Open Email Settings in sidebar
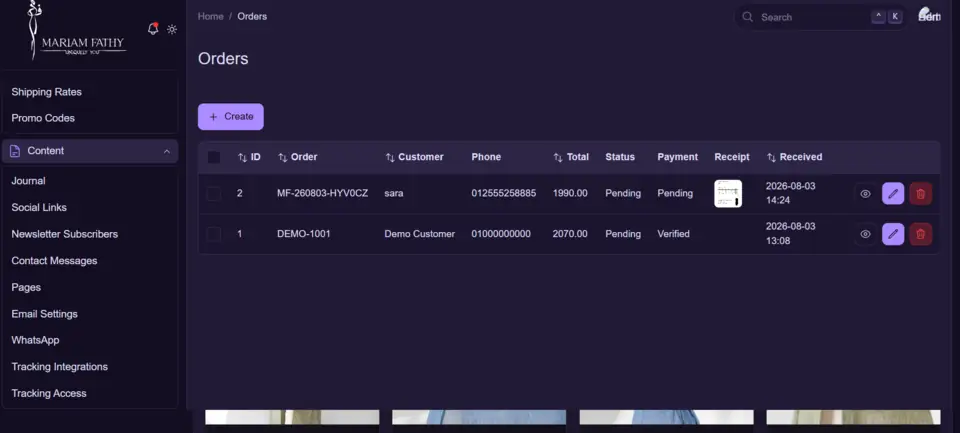The width and height of the screenshot is (960, 433). [x=45, y=314]
